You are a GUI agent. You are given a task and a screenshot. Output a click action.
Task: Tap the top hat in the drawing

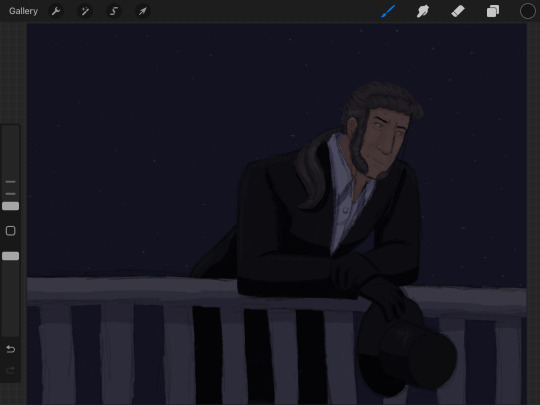(x=406, y=348)
